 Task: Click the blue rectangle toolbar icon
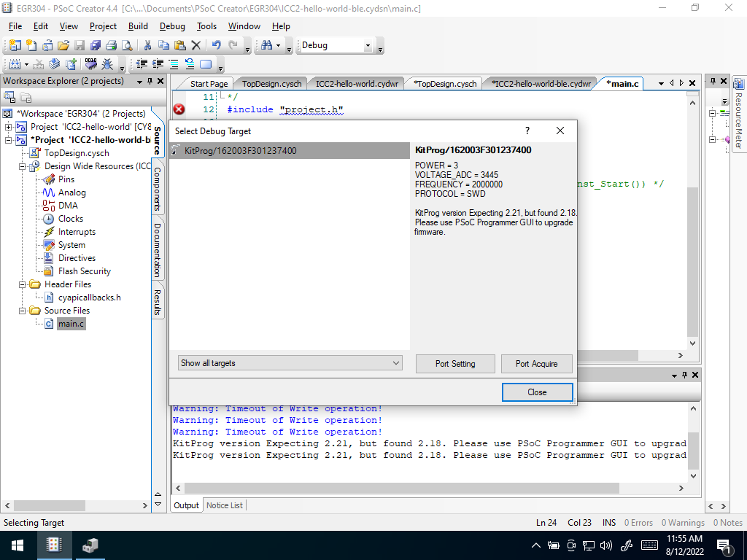pyautogui.click(x=205, y=64)
